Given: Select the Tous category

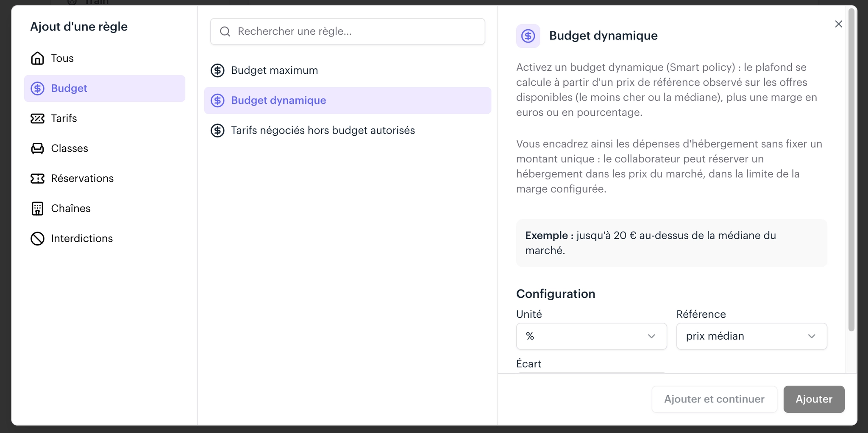Looking at the screenshot, I should (x=105, y=58).
